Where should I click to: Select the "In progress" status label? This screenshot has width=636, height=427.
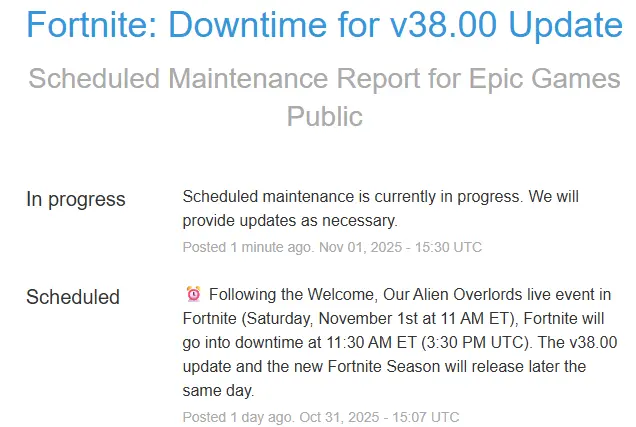click(76, 199)
